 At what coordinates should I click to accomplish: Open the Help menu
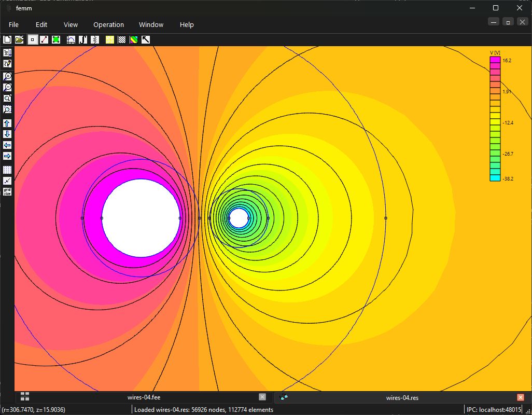click(187, 24)
